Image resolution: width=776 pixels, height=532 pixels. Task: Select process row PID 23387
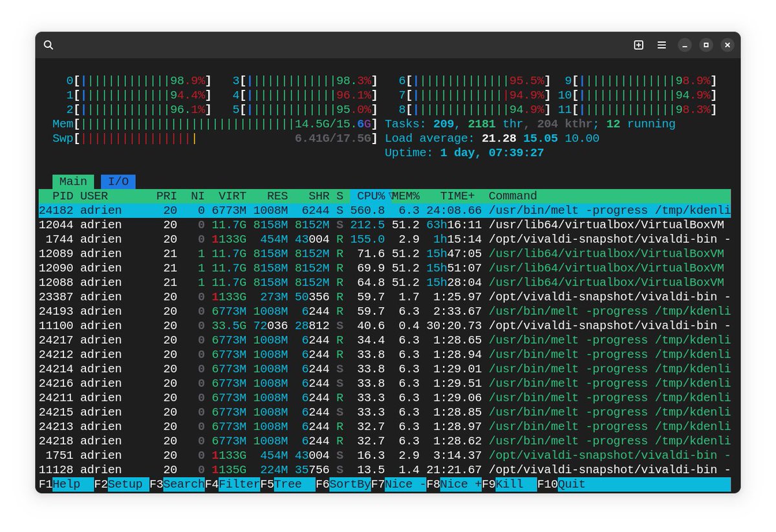[x=385, y=297]
